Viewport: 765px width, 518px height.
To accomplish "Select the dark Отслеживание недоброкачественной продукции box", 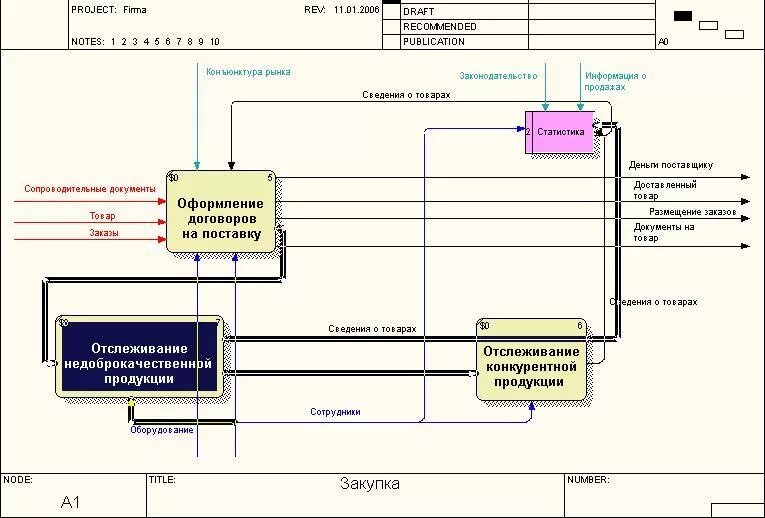I will click(x=140, y=357).
